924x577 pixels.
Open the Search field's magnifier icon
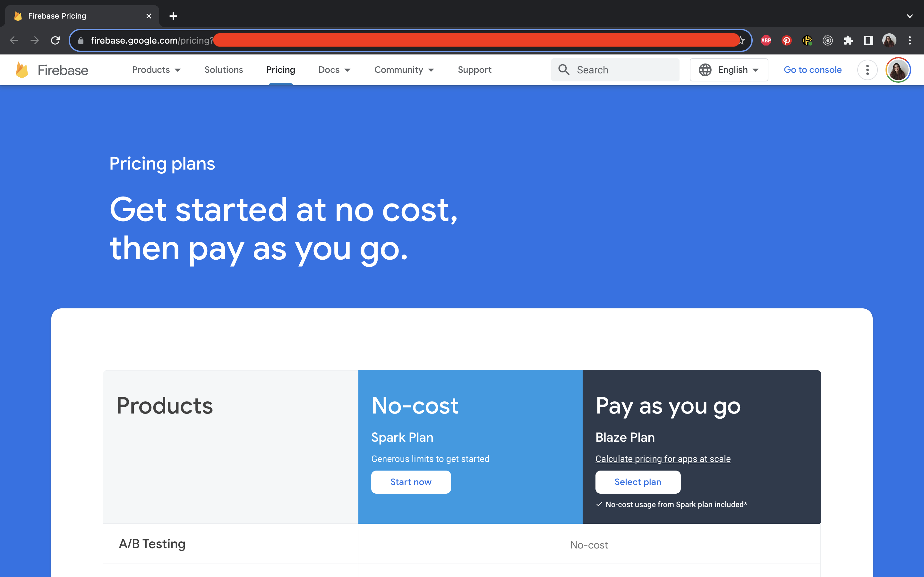click(564, 70)
